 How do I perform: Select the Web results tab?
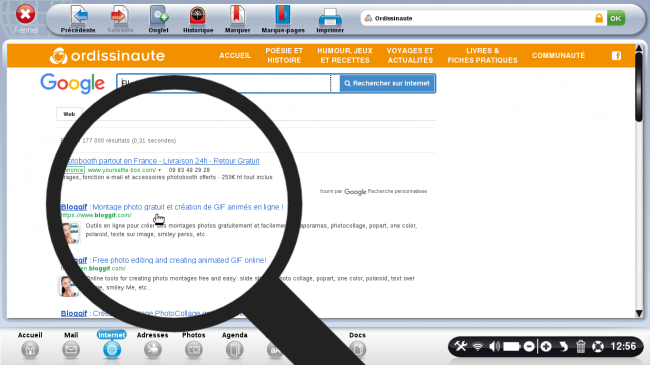click(x=69, y=114)
